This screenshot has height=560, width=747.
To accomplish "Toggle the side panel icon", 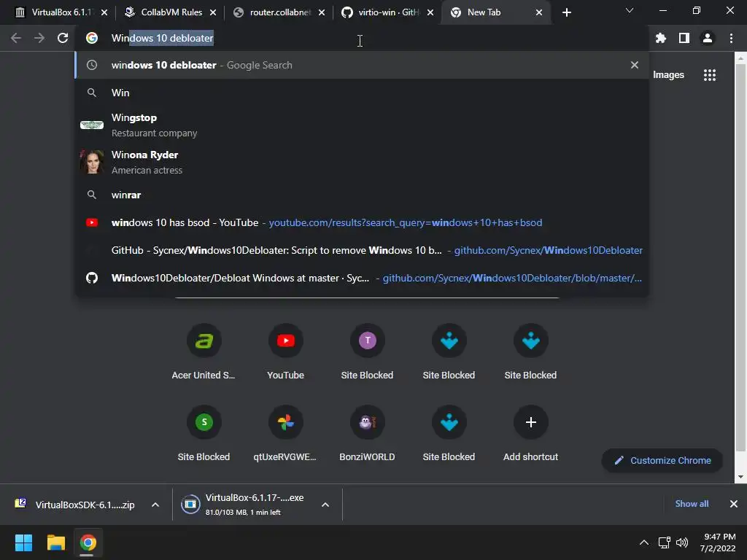I will (684, 38).
